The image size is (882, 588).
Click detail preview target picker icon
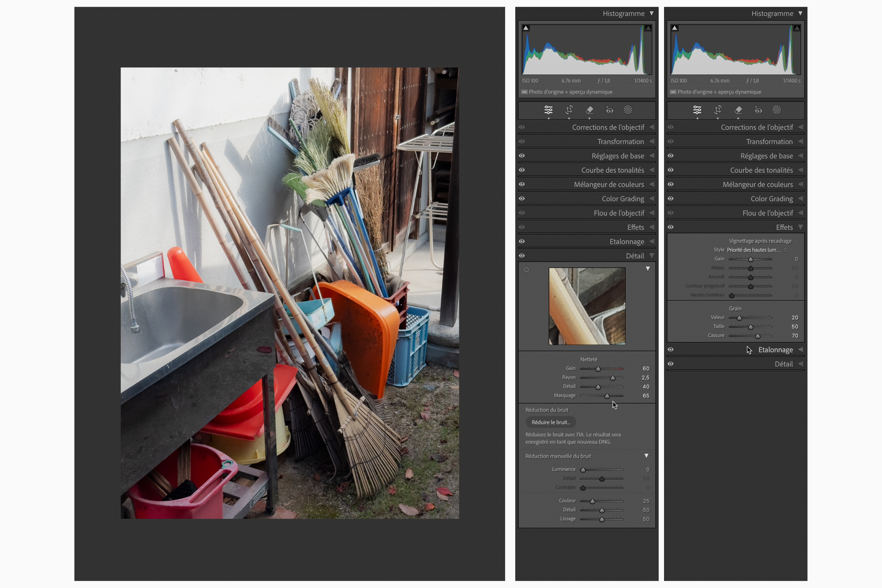coord(526,269)
